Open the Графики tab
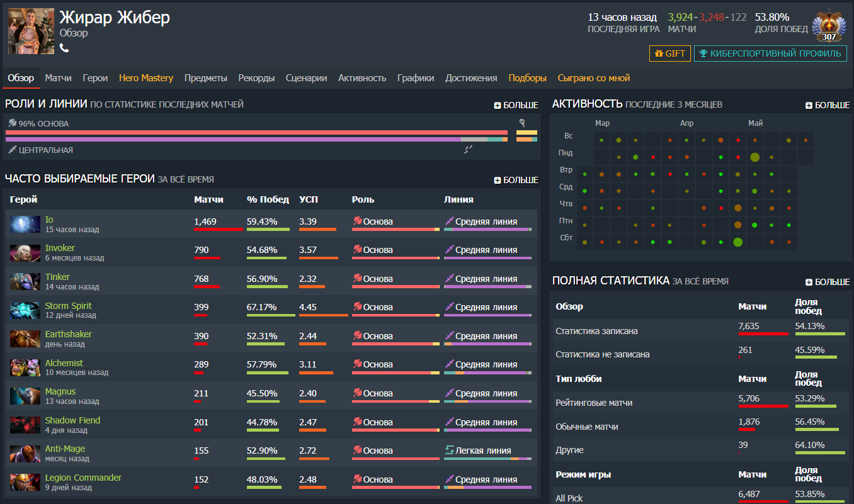The image size is (854, 504). click(x=415, y=78)
